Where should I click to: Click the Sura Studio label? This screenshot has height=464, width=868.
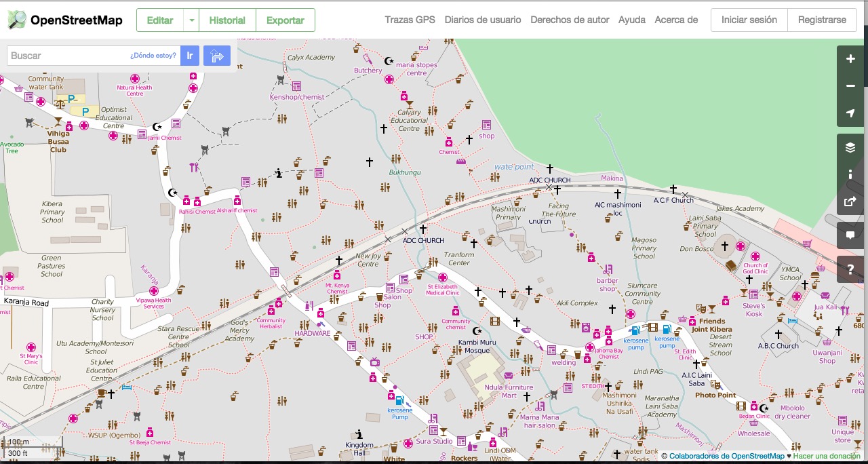coord(434,442)
